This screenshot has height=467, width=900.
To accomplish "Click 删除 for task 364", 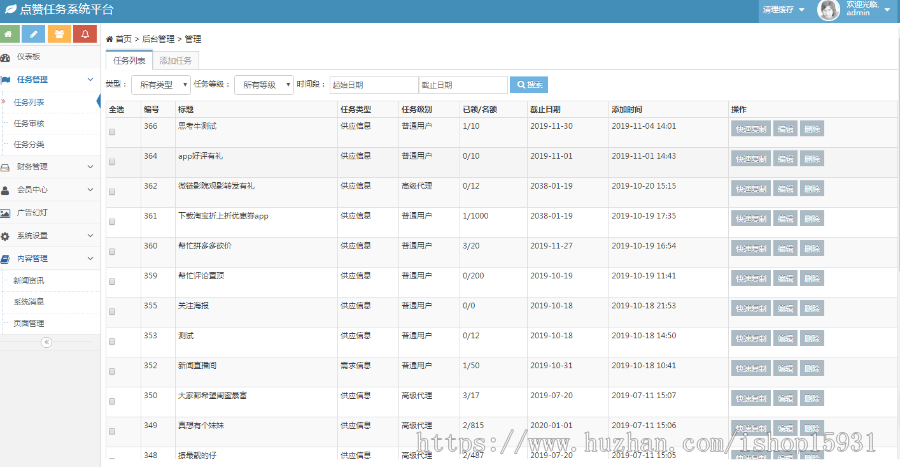I will (x=812, y=158).
